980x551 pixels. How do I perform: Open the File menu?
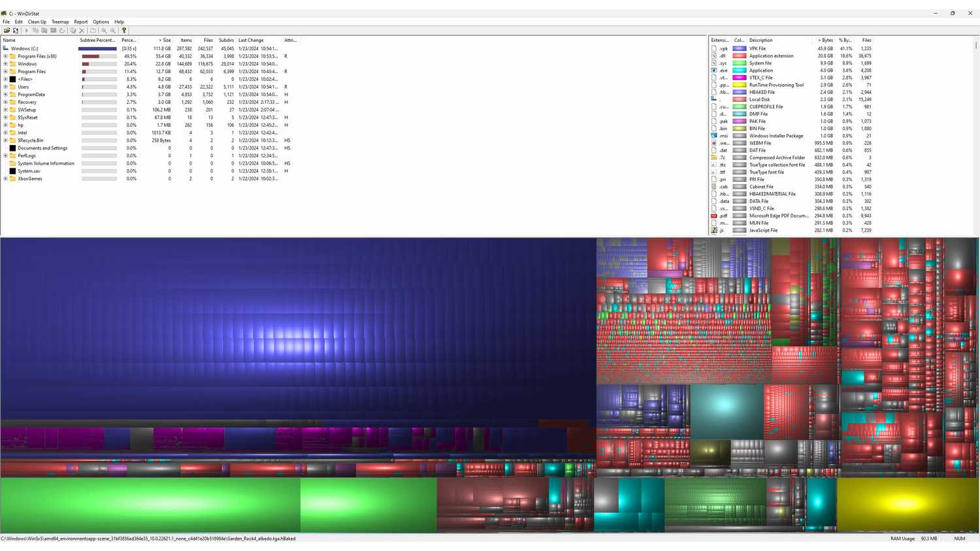click(x=6, y=22)
